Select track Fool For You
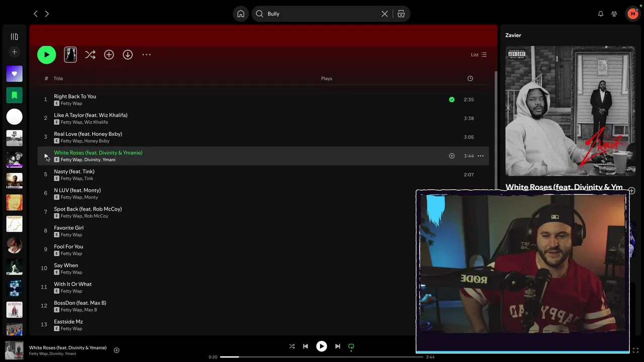 [68, 246]
